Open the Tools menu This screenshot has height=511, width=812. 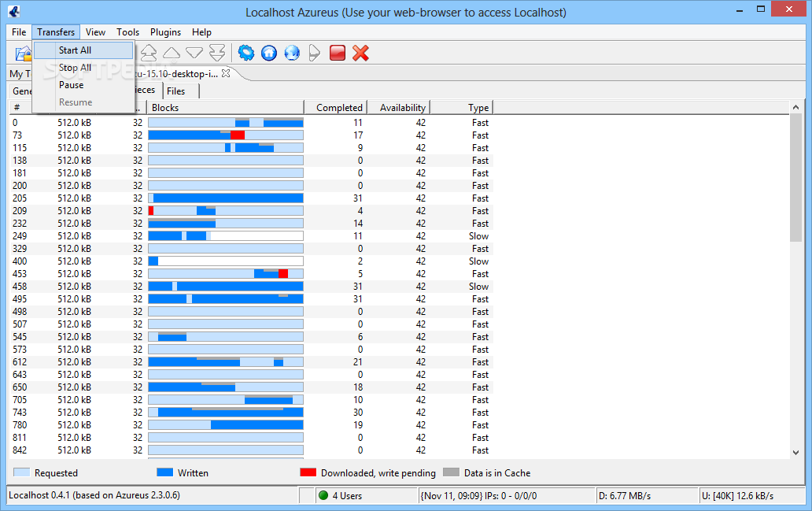127,32
